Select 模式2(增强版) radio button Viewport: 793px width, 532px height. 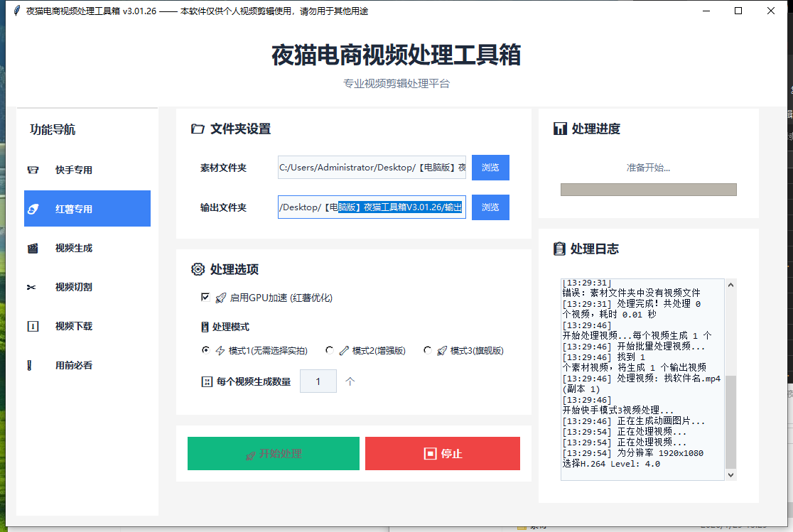click(x=329, y=350)
